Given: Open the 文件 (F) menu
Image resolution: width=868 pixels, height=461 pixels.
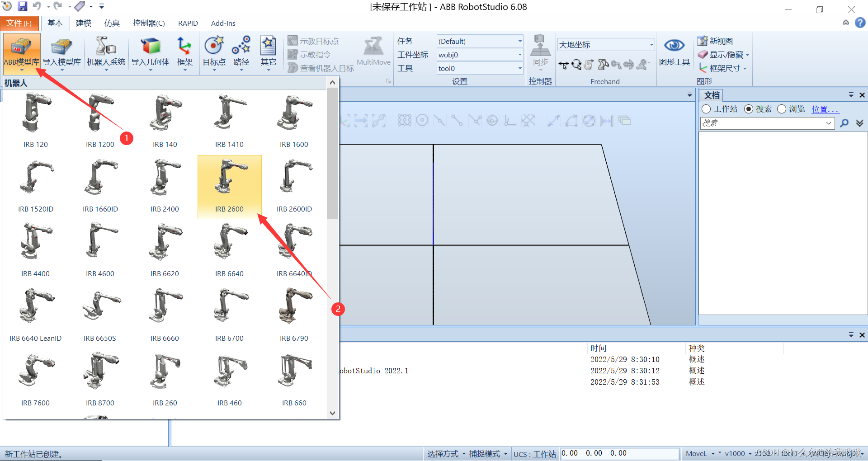Looking at the screenshot, I should (19, 23).
